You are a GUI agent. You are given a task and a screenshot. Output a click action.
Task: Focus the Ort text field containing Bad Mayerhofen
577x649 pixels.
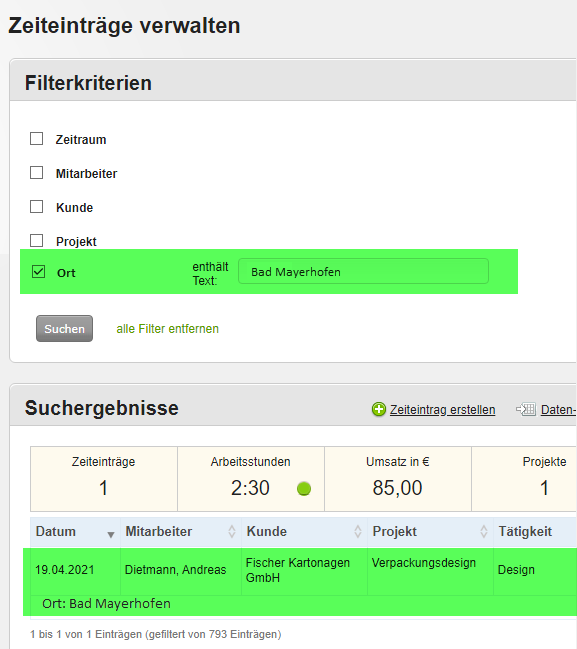tap(363, 272)
